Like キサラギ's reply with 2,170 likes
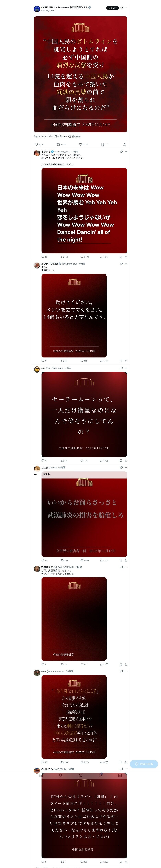 point(85,257)
